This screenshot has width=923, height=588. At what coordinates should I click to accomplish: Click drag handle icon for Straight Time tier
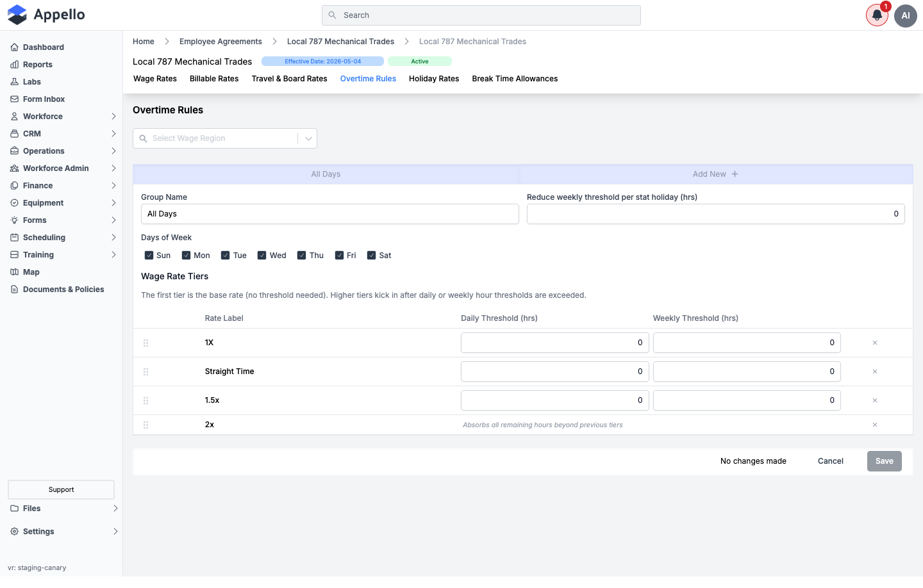tap(146, 372)
